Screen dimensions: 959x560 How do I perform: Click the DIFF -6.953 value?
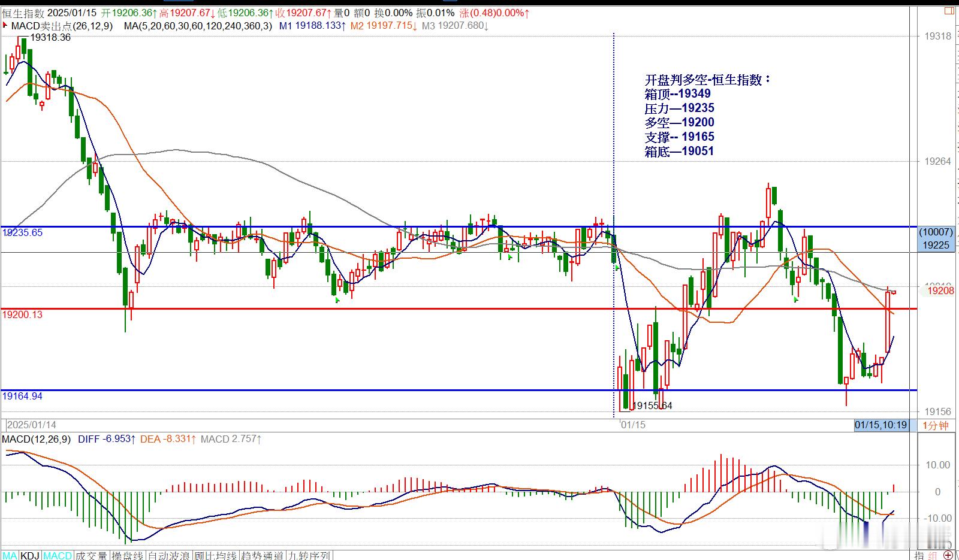pos(107,439)
